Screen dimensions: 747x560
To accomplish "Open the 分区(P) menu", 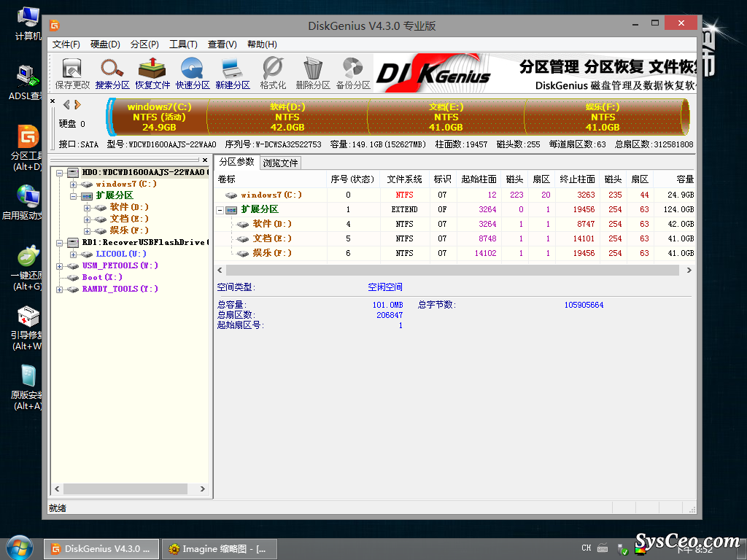I will [144, 44].
